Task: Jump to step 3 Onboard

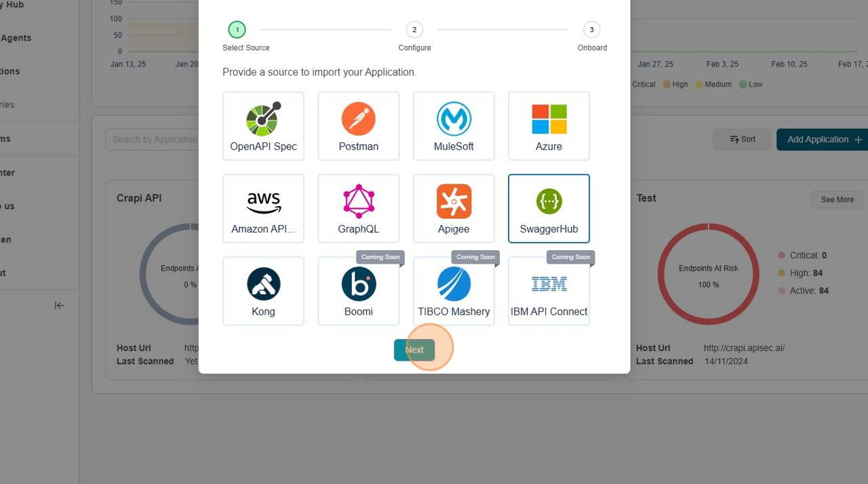Action: 591,30
